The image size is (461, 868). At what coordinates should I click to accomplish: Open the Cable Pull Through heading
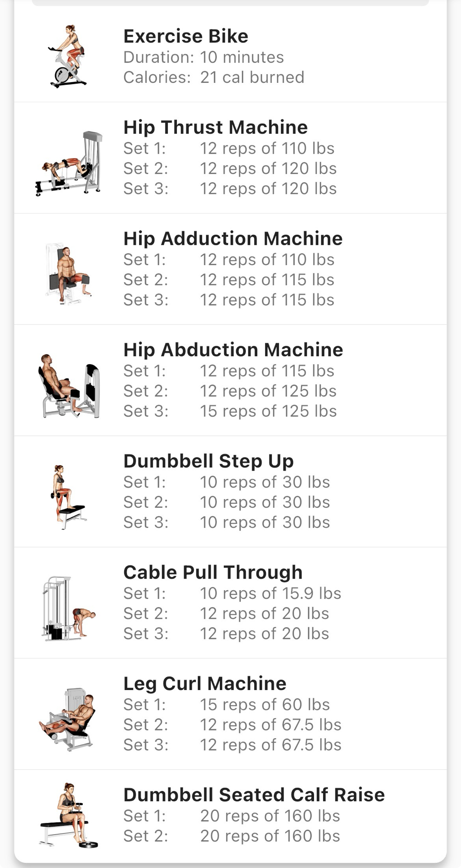(x=213, y=572)
